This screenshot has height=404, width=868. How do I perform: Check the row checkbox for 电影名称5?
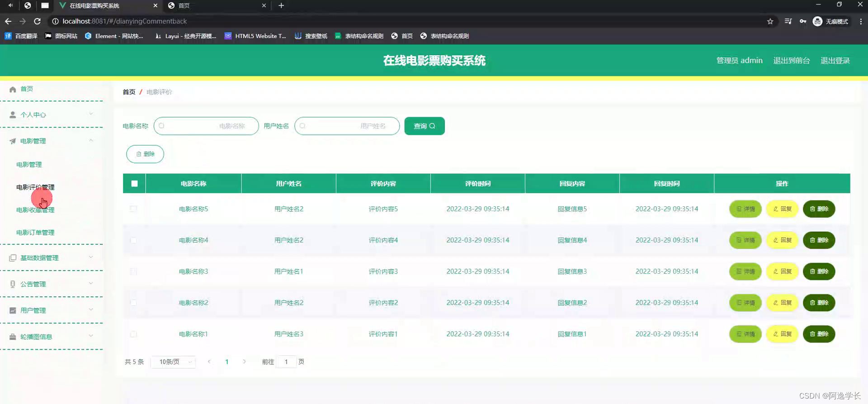[133, 209]
